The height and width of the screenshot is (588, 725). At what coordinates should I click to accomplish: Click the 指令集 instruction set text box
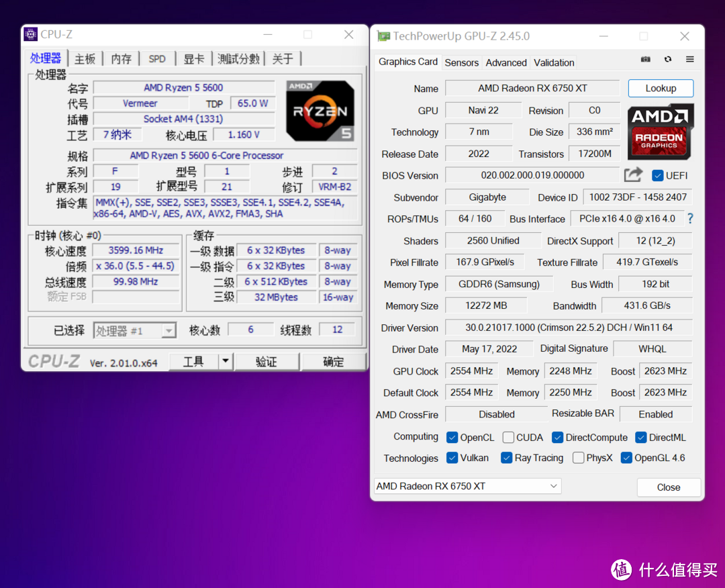click(x=225, y=208)
